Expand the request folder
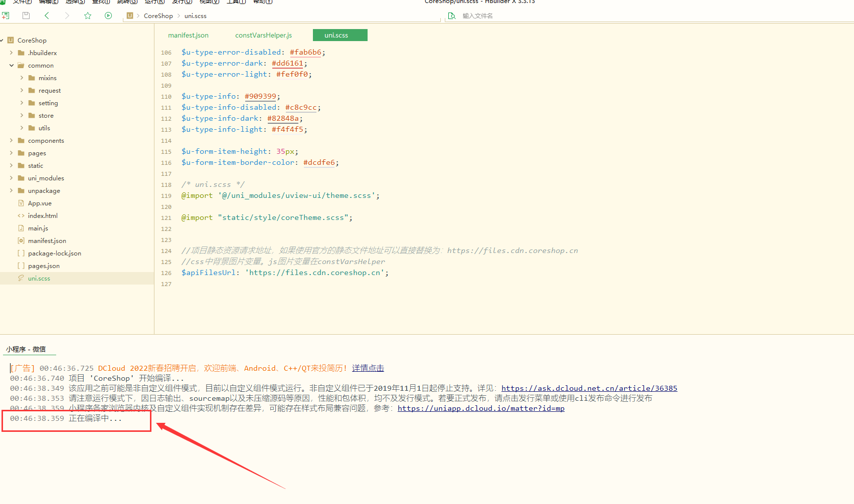The image size is (854, 504). 22,90
